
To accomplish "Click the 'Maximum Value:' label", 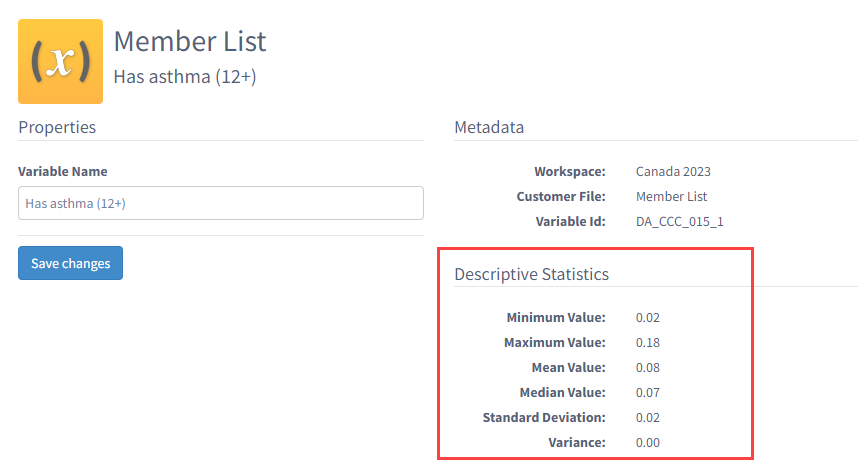I will (x=555, y=343).
